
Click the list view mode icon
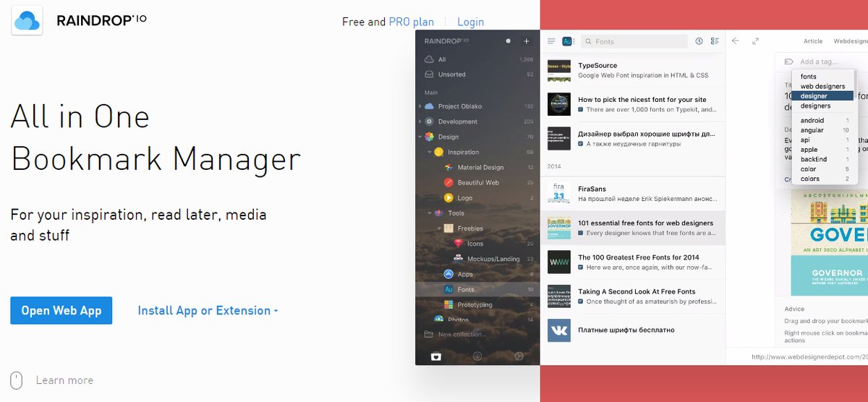click(715, 41)
